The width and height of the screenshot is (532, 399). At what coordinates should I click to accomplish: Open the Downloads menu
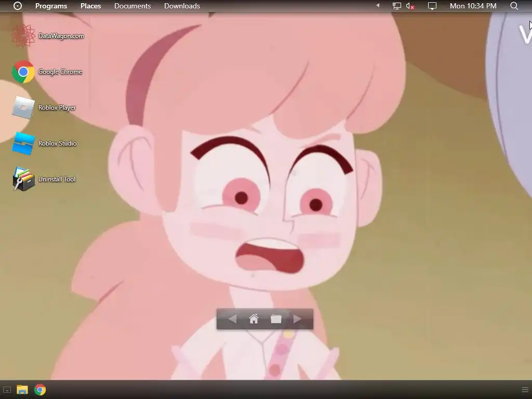tap(182, 6)
